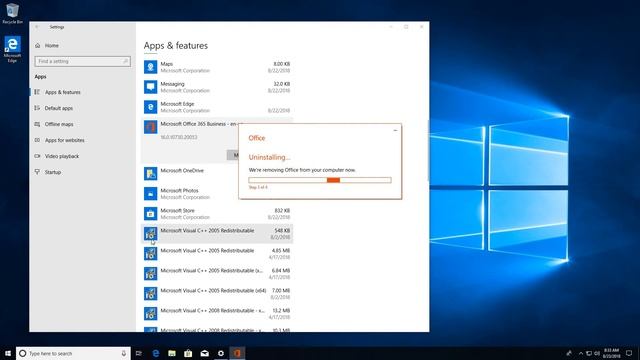The width and height of the screenshot is (640, 360).
Task: Click the taskbar search box
Action: click(73, 353)
